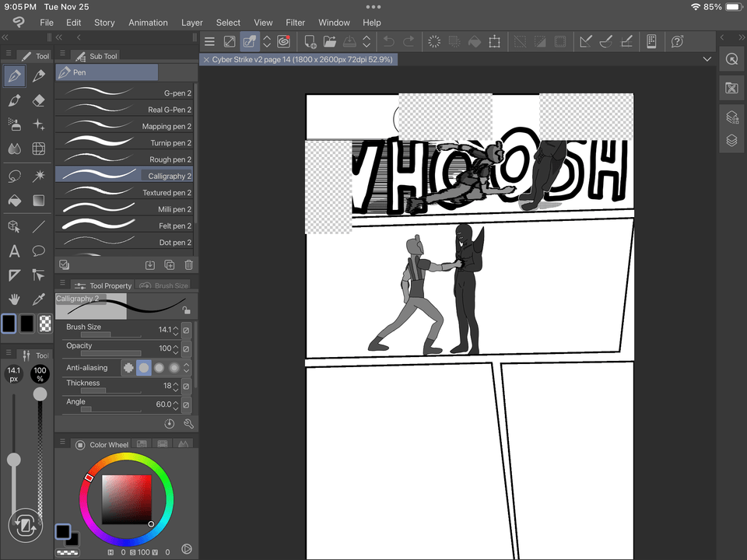The image size is (747, 560).
Task: Select the Turnip pen 2 brush
Action: pos(124,143)
